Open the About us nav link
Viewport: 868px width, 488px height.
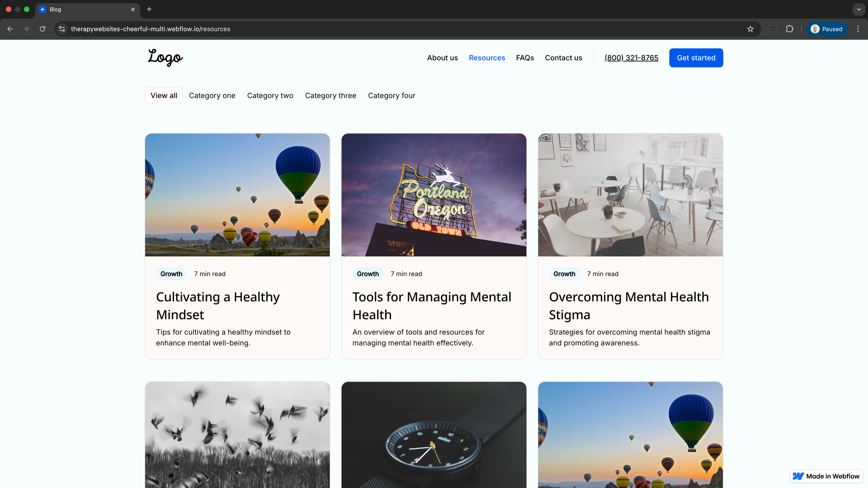point(442,58)
